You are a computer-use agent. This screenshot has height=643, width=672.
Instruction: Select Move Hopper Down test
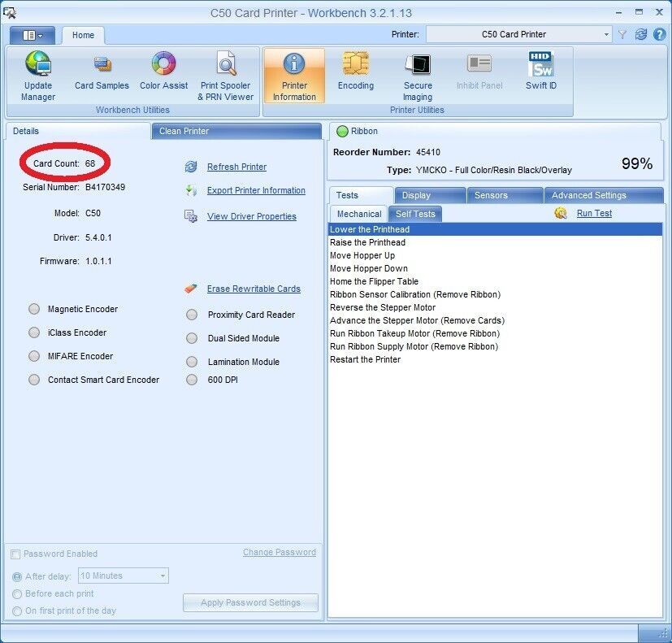[x=496, y=268]
